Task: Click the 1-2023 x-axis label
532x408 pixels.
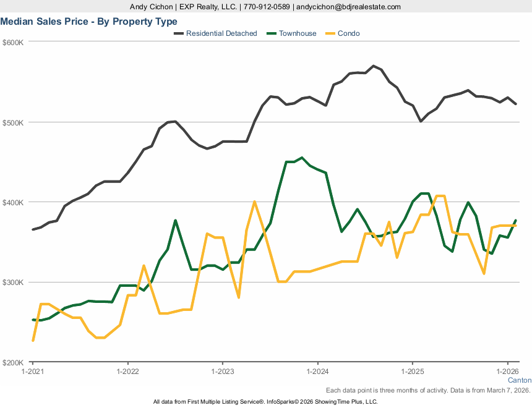Action: (x=223, y=372)
